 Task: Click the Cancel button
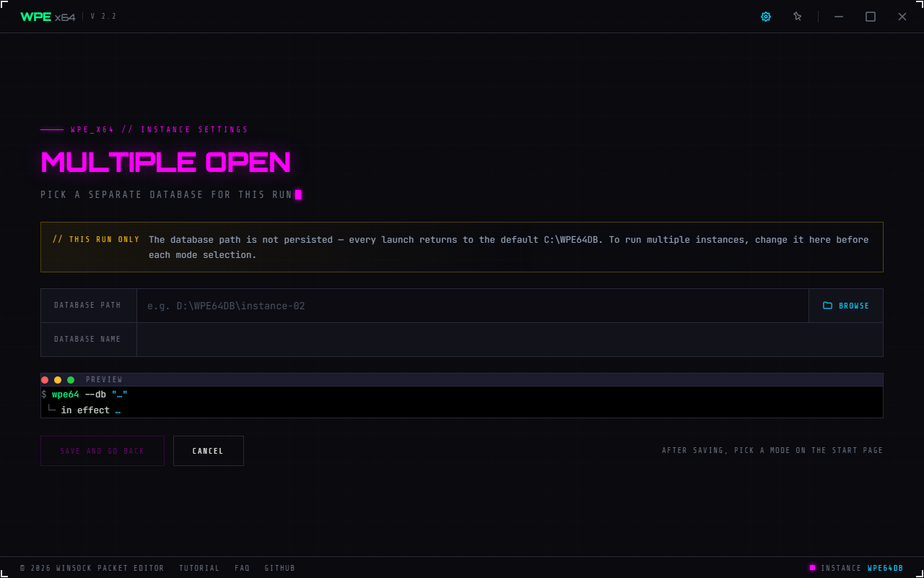click(x=209, y=451)
